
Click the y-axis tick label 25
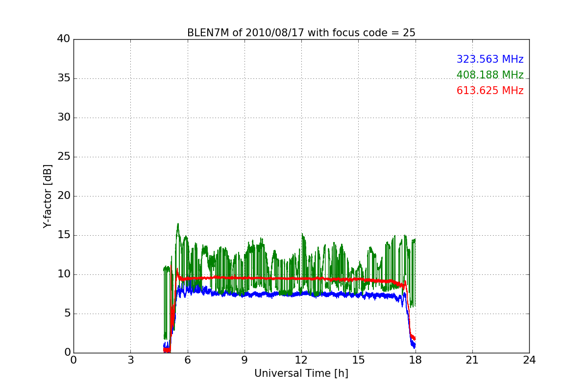tap(64, 157)
